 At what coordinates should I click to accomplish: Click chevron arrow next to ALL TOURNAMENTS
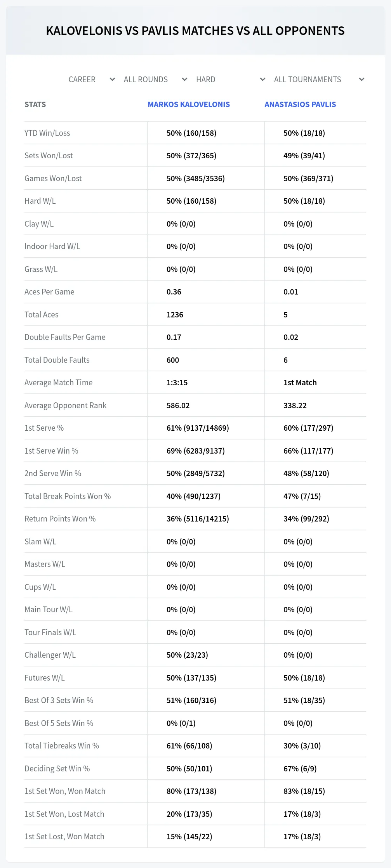[361, 80]
